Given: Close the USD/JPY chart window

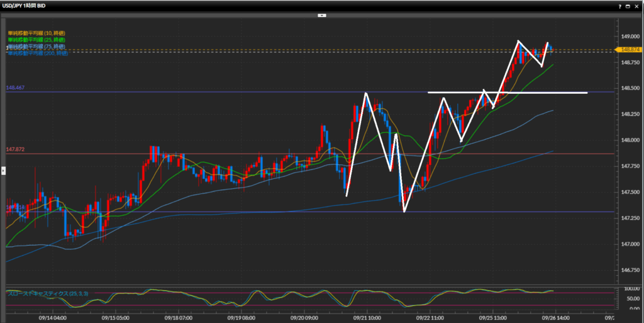Looking at the screenshot, I should click(637, 5).
